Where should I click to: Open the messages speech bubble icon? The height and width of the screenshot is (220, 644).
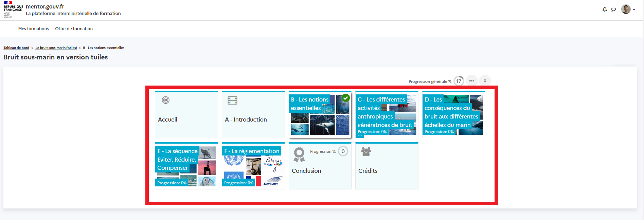(613, 10)
